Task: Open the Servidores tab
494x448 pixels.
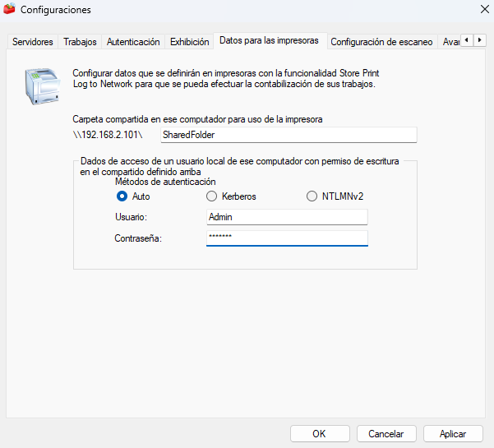Action: (32, 42)
